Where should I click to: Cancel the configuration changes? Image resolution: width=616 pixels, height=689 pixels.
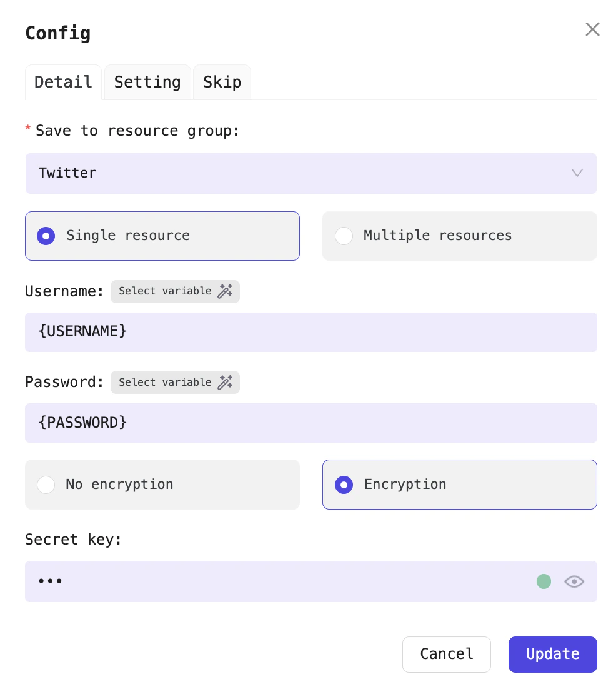(x=447, y=654)
